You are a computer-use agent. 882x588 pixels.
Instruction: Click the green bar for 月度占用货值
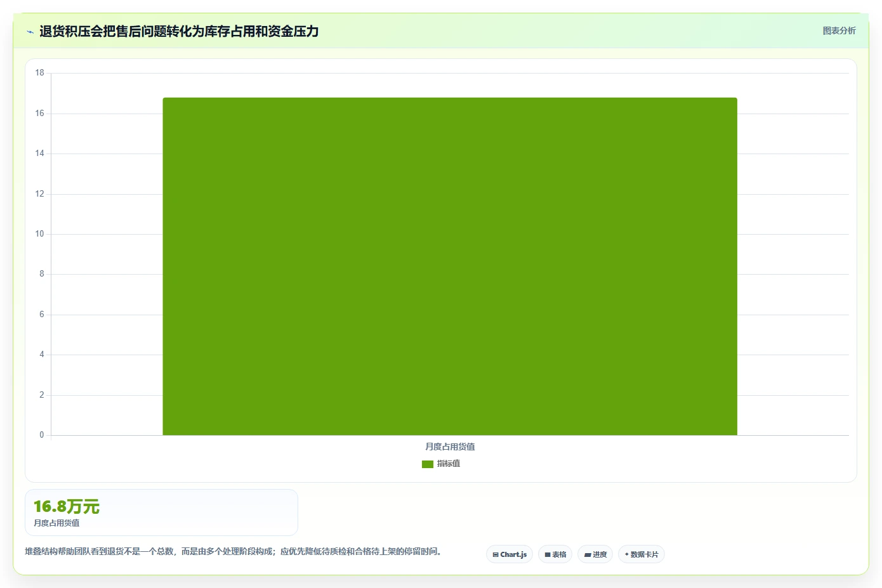tap(450, 266)
